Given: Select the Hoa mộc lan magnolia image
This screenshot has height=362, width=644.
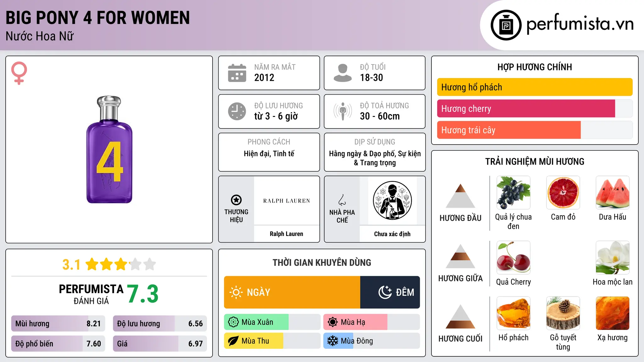Looking at the screenshot, I should point(613,258).
